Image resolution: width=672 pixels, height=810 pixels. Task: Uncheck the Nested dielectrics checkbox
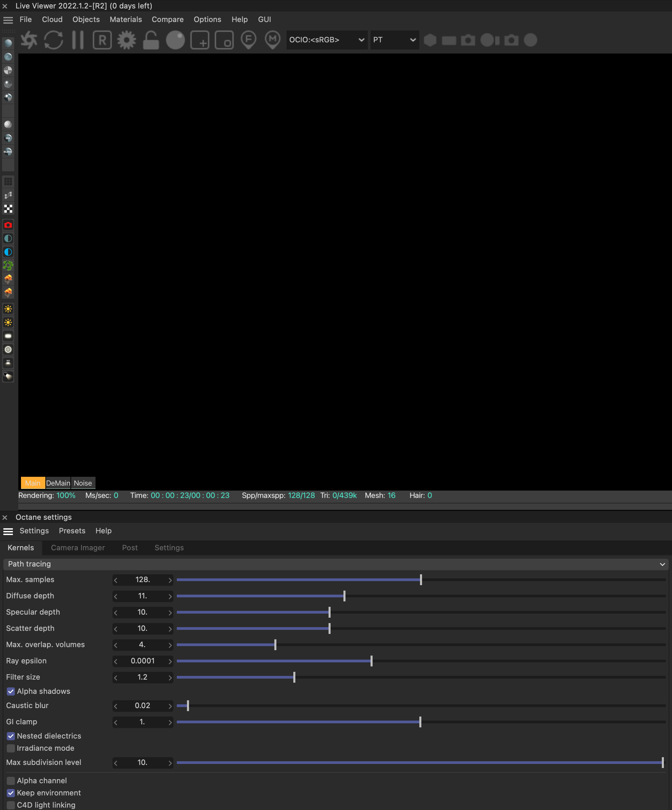(x=11, y=736)
